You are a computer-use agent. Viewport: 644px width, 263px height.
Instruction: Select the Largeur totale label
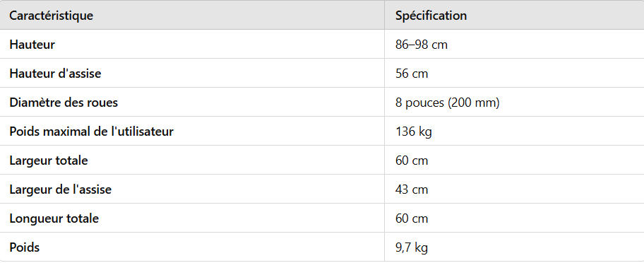click(x=49, y=160)
